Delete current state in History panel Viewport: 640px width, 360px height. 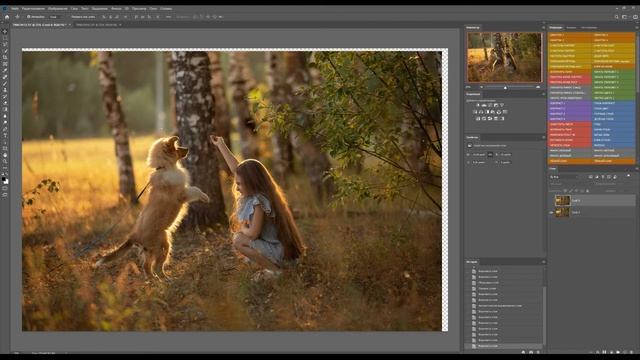[538, 352]
